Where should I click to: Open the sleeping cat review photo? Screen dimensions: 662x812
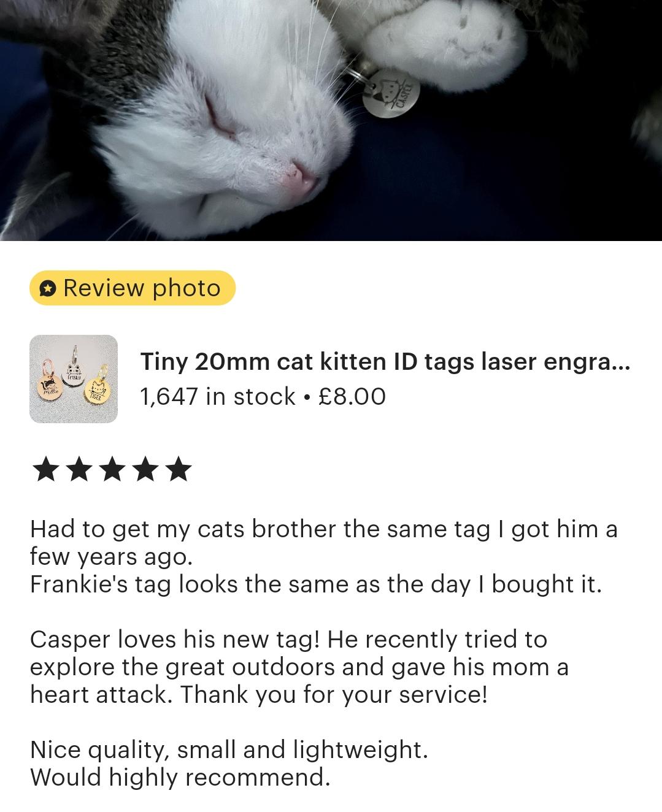[331, 120]
